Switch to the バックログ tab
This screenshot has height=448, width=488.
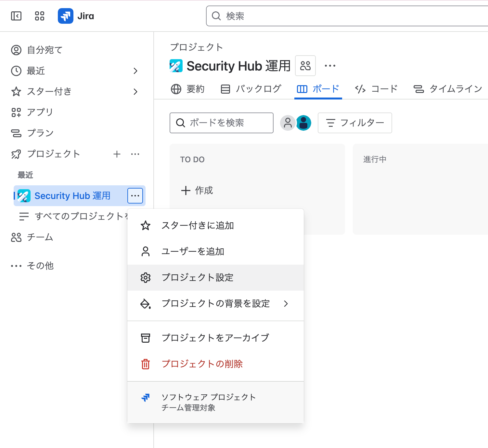(251, 89)
